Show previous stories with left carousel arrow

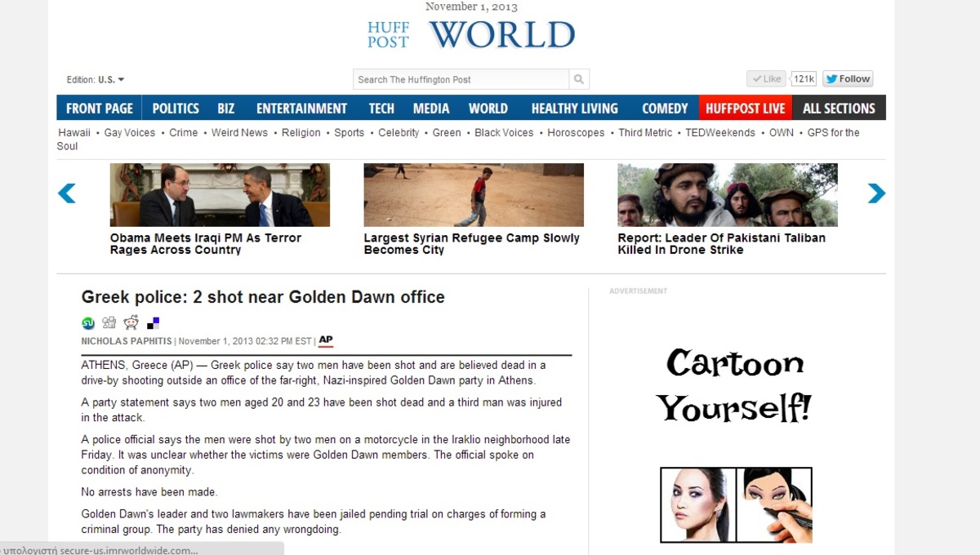[x=67, y=193]
